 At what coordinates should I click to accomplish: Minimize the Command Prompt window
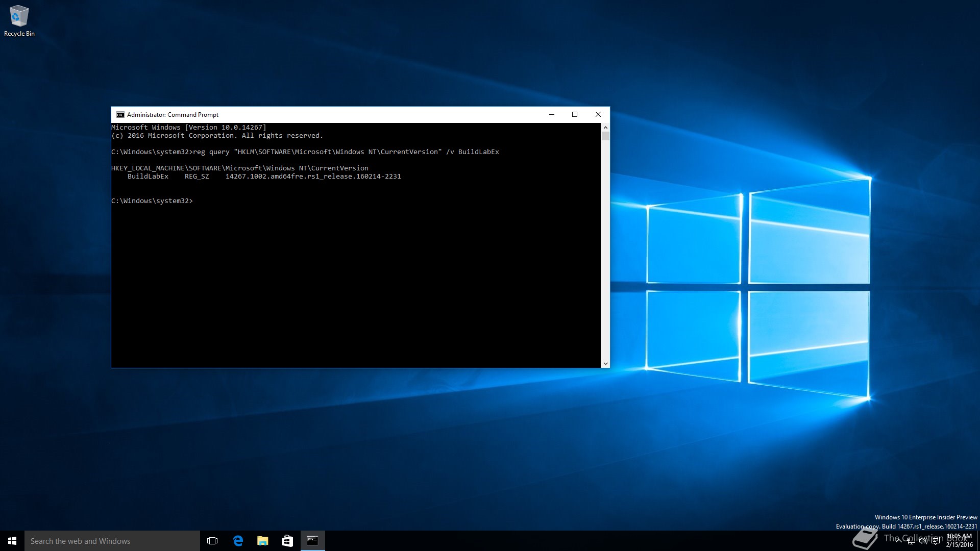click(x=552, y=115)
